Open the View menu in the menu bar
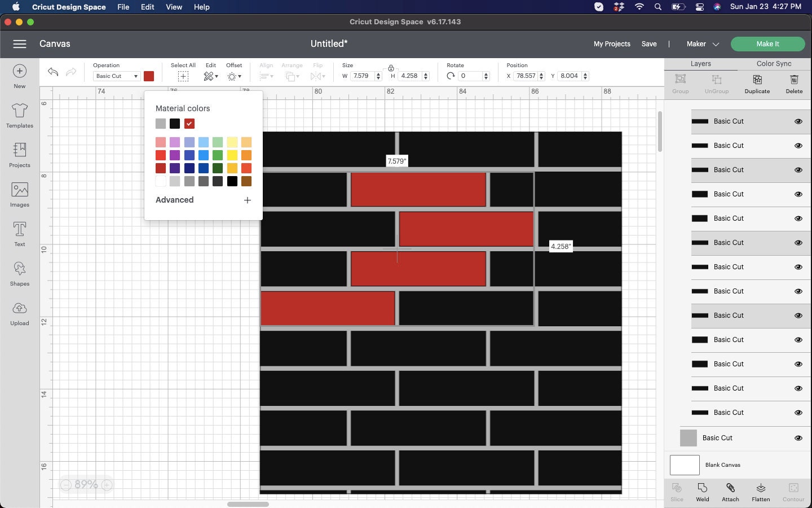Viewport: 812px width, 508px height. [x=174, y=7]
